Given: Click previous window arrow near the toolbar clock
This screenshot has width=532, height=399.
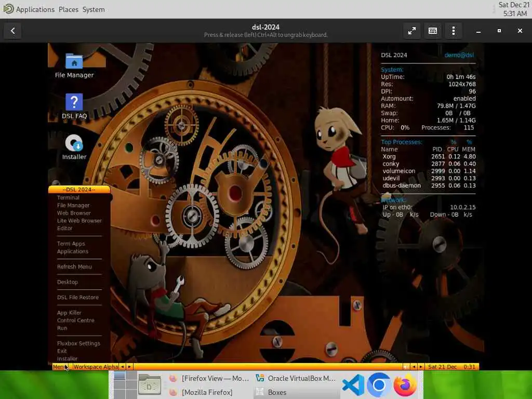Looking at the screenshot, I should [x=414, y=367].
